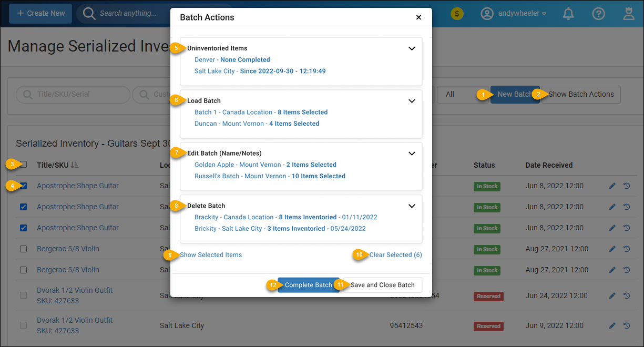Image resolution: width=644 pixels, height=347 pixels.
Task: Click the support agent icon in header
Action: [628, 14]
